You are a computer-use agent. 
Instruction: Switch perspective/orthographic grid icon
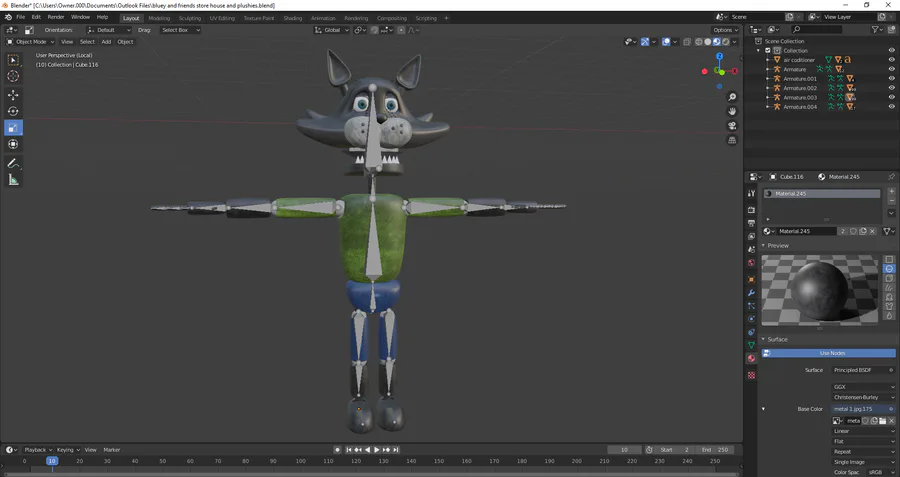pyautogui.click(x=732, y=140)
